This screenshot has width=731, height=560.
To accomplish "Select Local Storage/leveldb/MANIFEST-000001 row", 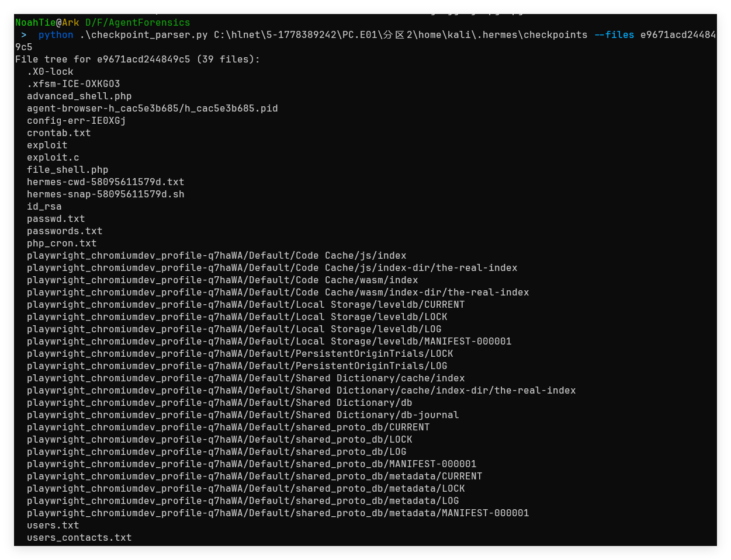I will [269, 342].
